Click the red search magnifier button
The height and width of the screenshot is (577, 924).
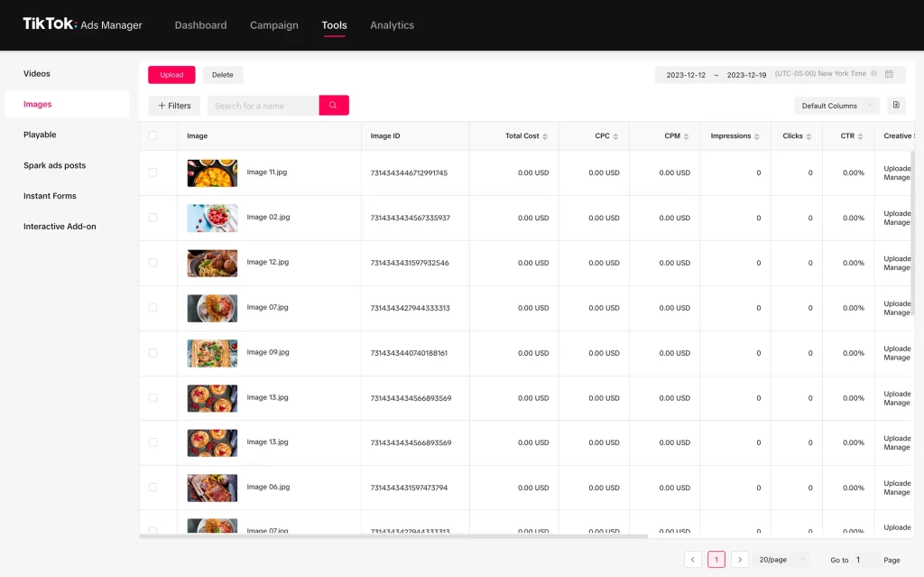tap(334, 106)
